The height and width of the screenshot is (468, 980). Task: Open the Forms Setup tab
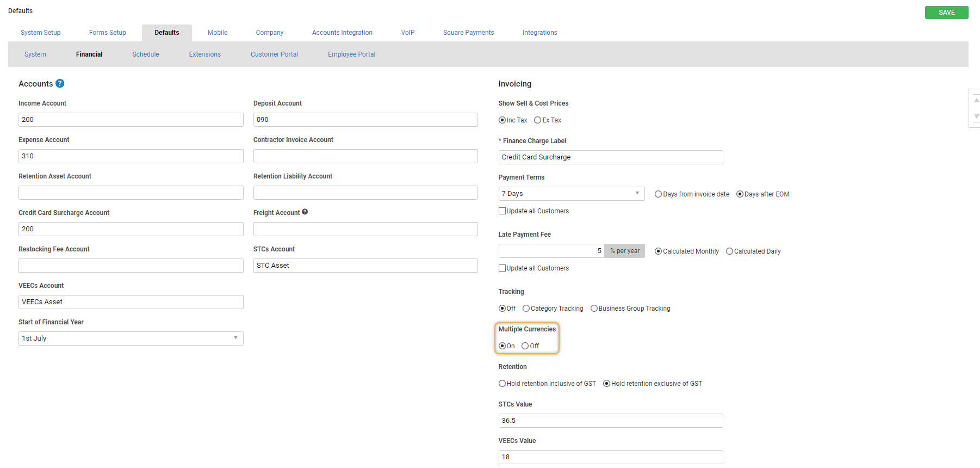[108, 33]
